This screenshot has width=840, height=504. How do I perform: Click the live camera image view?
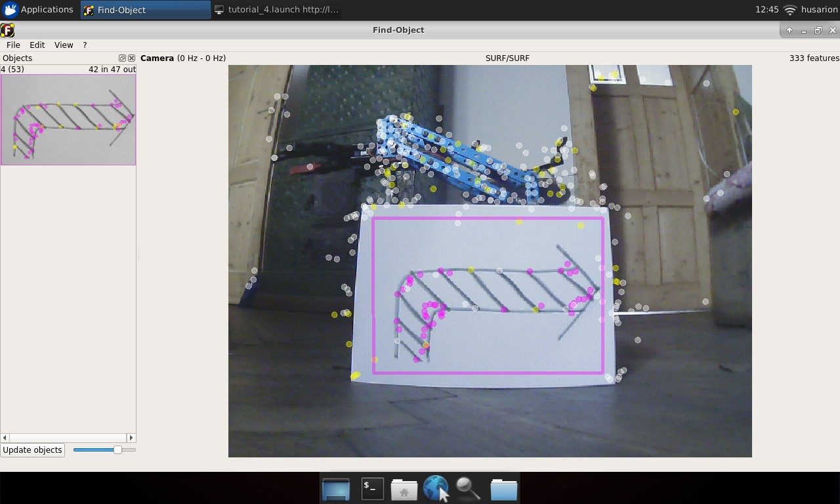(490, 261)
